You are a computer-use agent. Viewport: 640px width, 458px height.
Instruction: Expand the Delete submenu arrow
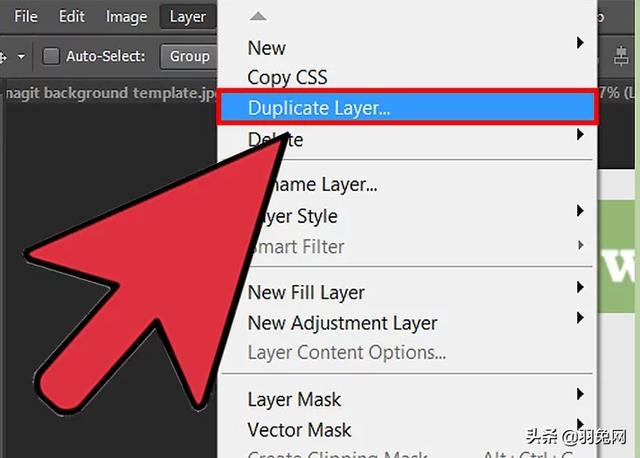[580, 134]
